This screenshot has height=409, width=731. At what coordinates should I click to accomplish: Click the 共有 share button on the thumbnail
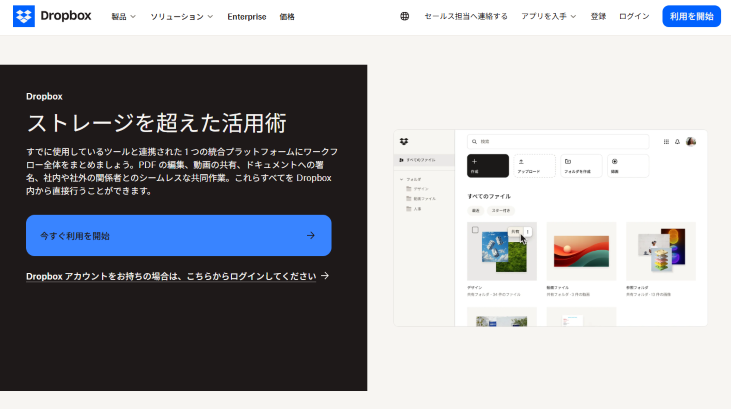[x=515, y=232]
